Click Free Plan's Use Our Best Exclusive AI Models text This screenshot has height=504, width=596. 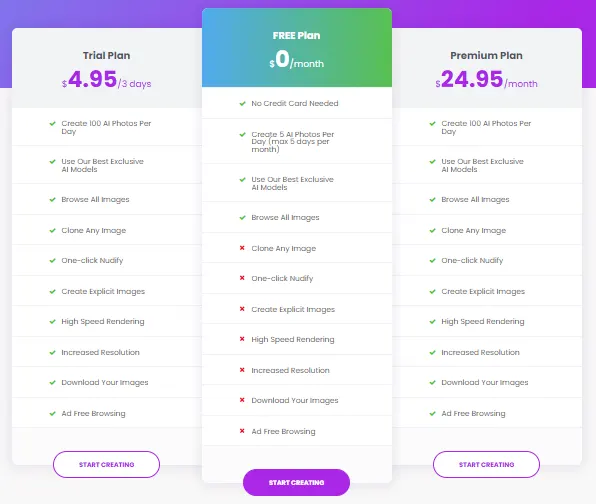[x=292, y=183]
